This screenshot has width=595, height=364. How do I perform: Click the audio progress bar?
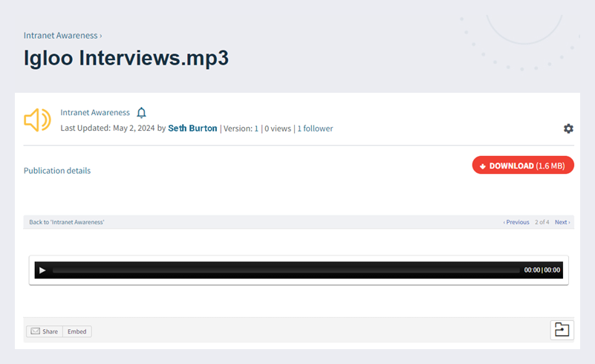point(286,270)
